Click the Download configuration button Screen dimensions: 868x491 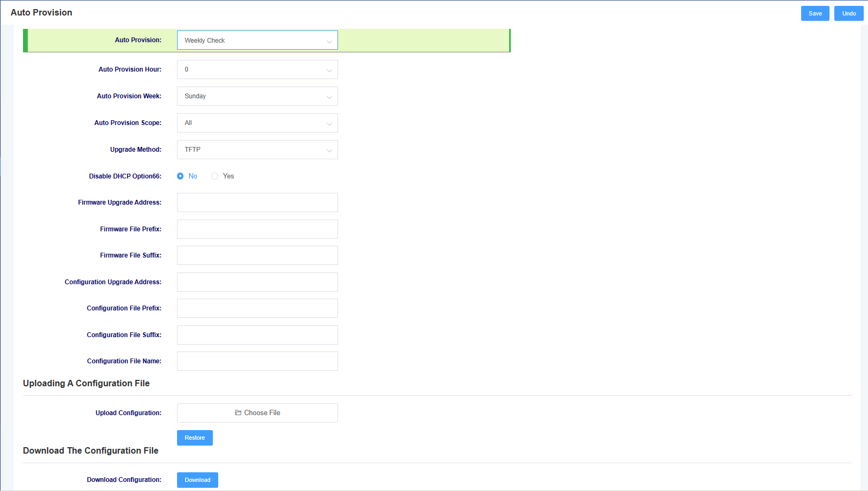[x=197, y=480]
